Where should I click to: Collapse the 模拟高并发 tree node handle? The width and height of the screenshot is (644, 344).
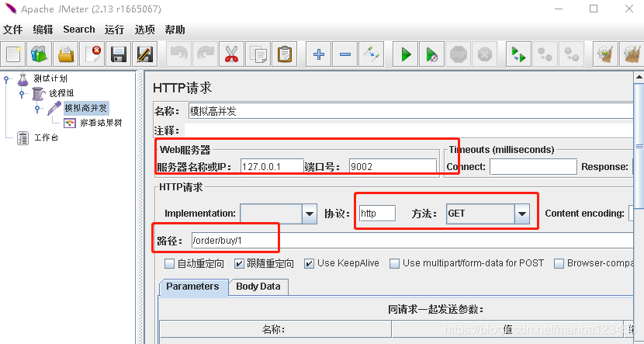(38, 109)
